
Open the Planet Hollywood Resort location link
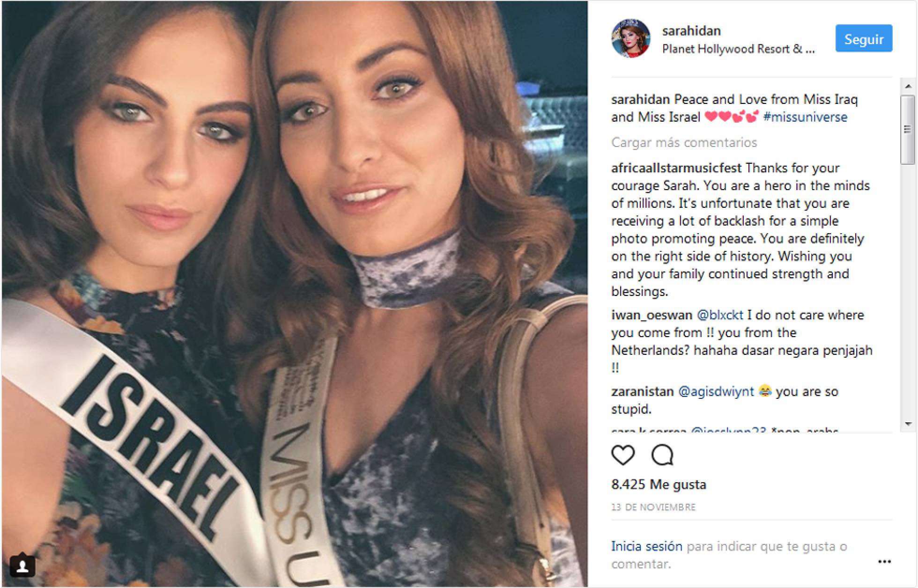(738, 49)
